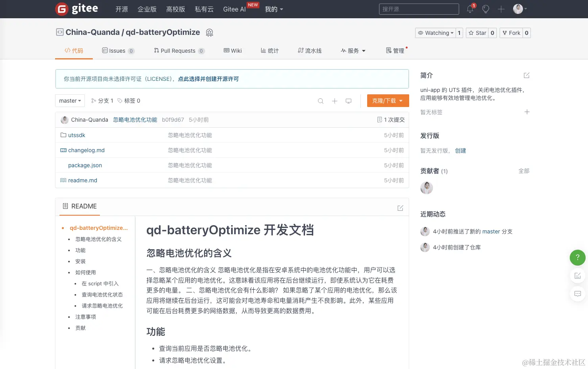Open the user avatar menu
The image size is (588, 369).
point(519,9)
